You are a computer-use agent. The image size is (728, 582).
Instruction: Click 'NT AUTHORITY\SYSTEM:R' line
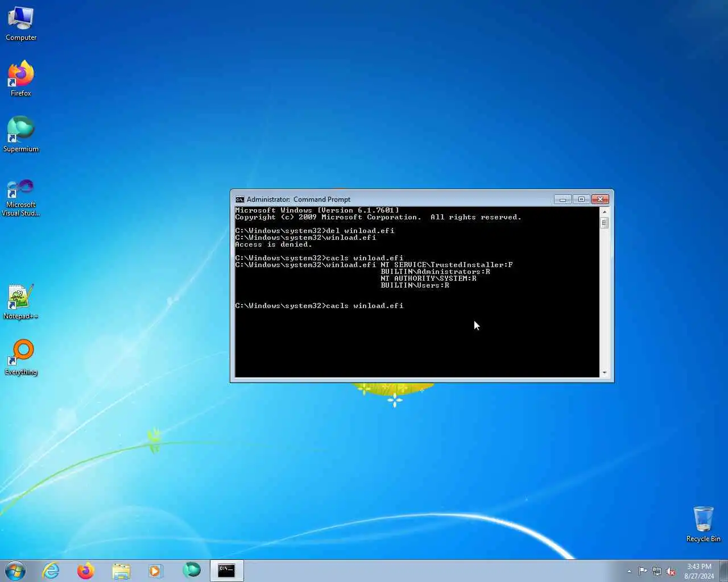428,278
